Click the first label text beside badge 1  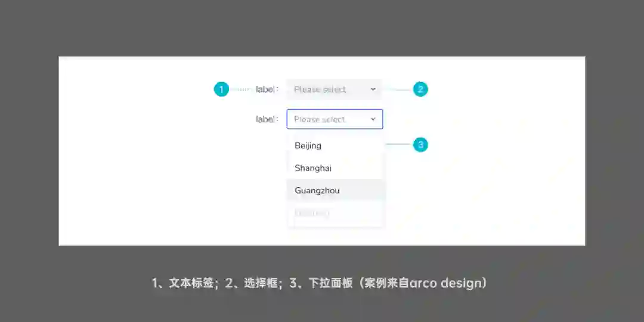[267, 89]
